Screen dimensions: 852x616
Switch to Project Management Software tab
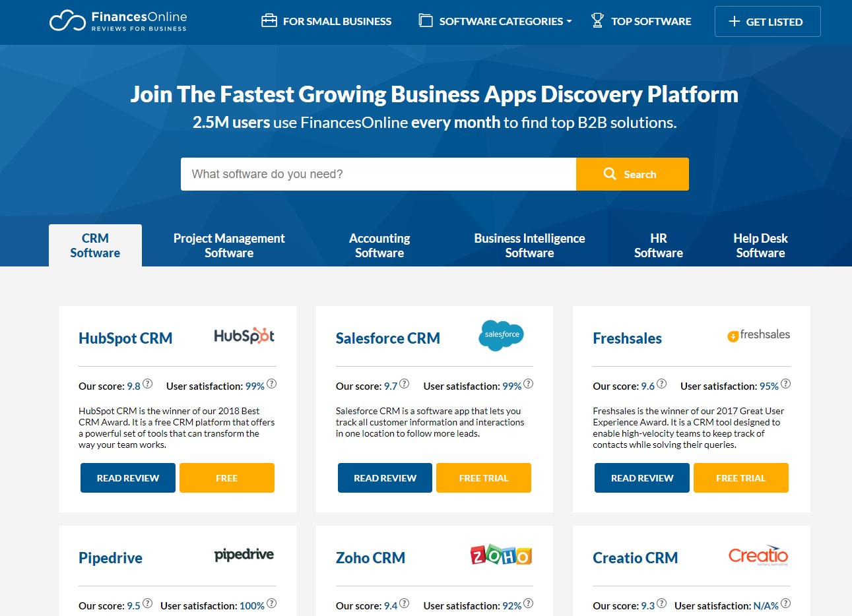[229, 245]
